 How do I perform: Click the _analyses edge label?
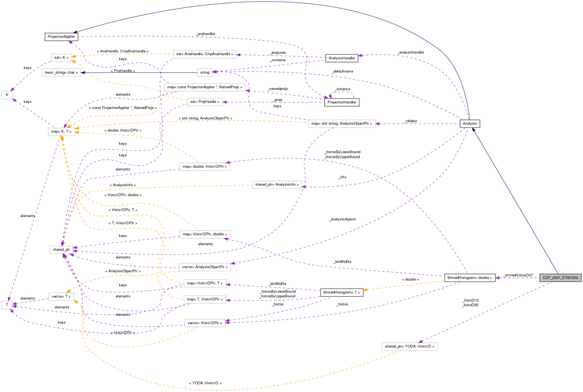coord(277,53)
